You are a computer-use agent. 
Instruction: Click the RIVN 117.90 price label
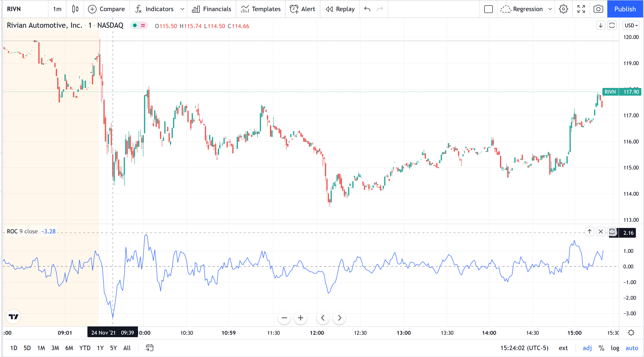[x=622, y=92]
